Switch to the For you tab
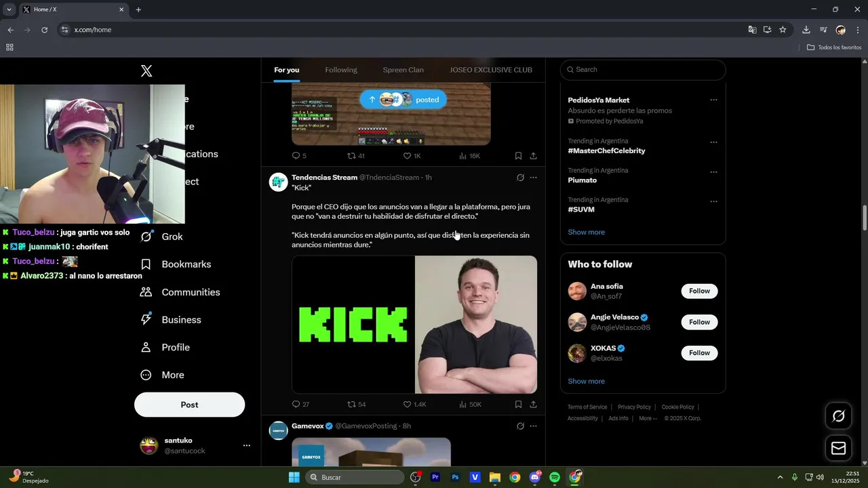 [x=286, y=70]
